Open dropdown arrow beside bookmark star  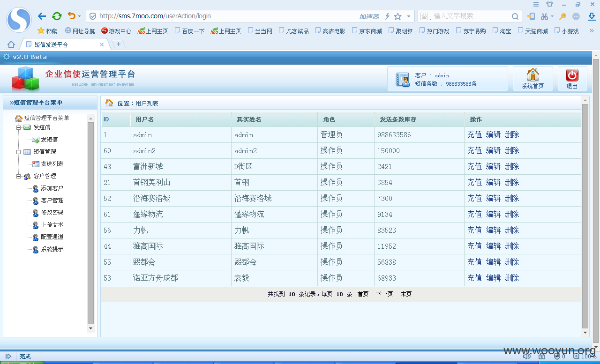coord(408,16)
